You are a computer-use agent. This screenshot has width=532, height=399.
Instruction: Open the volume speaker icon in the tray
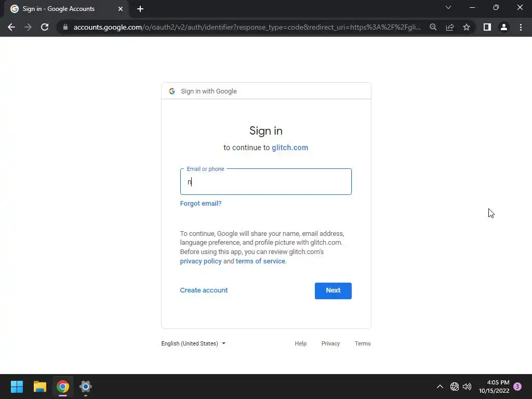pos(467,387)
